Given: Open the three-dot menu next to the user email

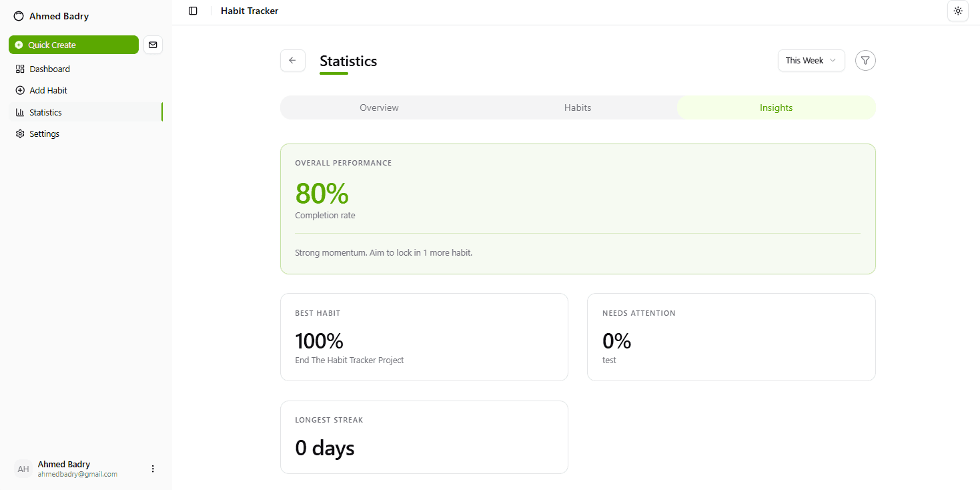Looking at the screenshot, I should [x=153, y=469].
